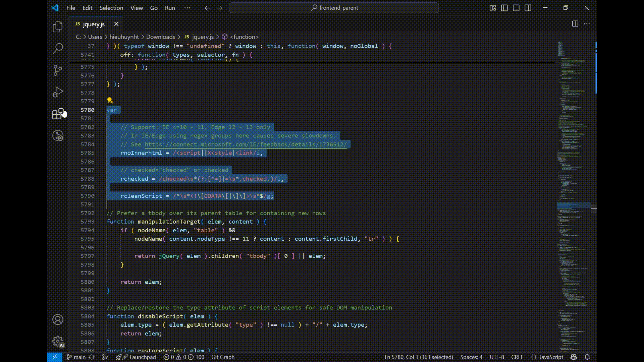Expand the Downloads breadcrumb segment
The height and width of the screenshot is (362, 644).
(160, 37)
